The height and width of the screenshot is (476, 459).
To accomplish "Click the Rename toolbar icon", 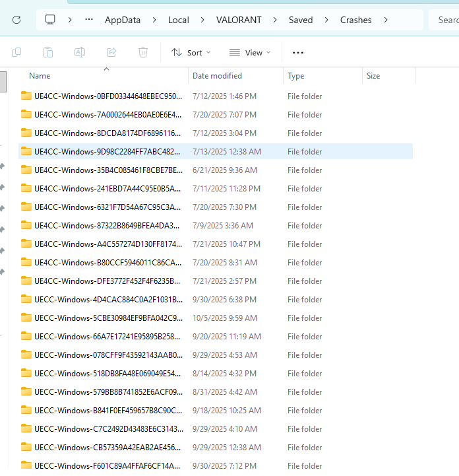I will (x=80, y=52).
